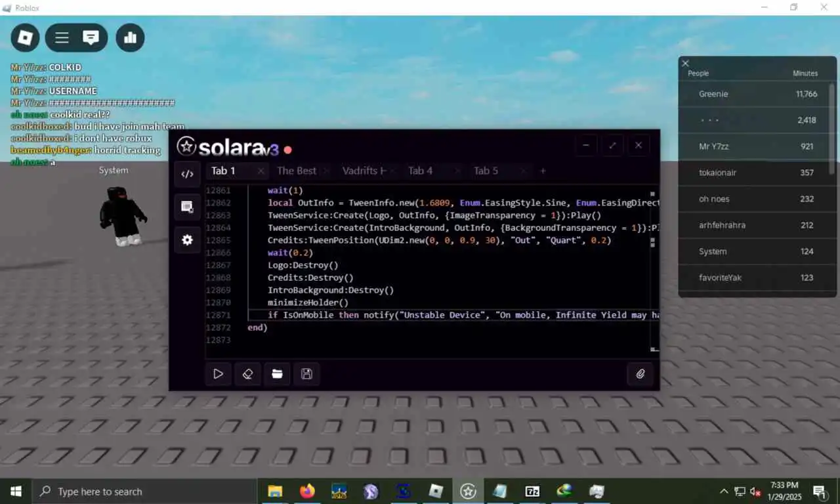Click the Solara logo star icon
840x504 pixels.
click(x=186, y=146)
